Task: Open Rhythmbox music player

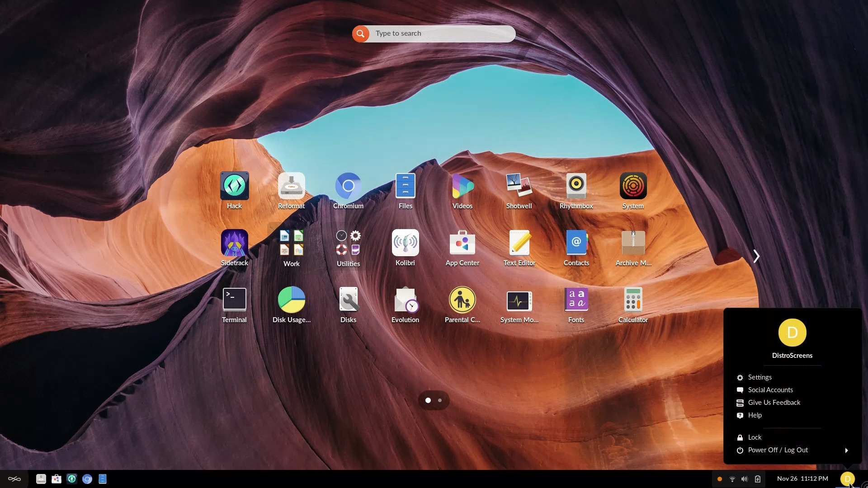Action: pyautogui.click(x=576, y=186)
